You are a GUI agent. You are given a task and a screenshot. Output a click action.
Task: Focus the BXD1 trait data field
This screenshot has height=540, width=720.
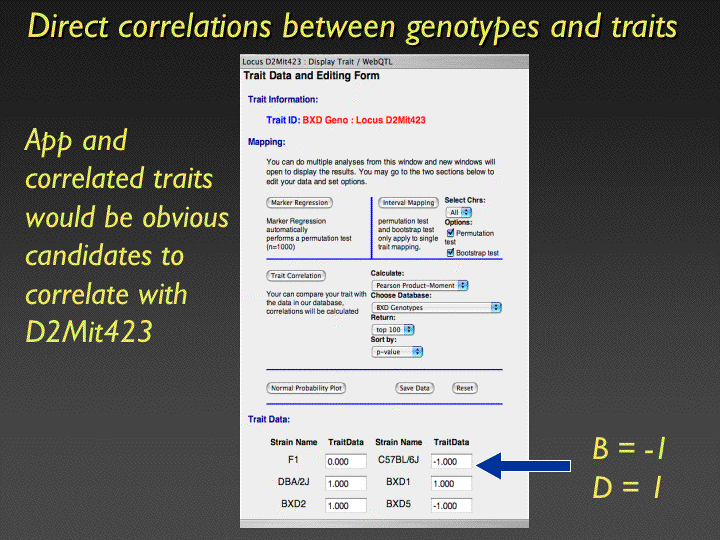(450, 484)
